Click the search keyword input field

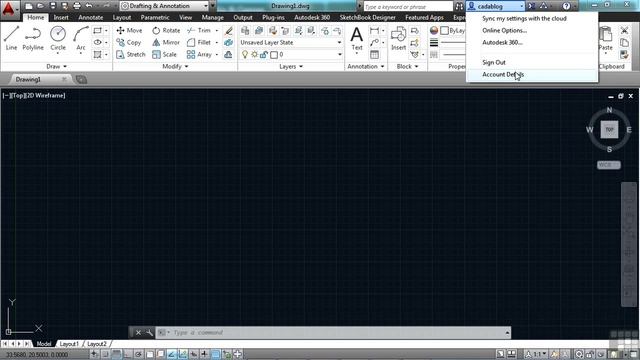[408, 7]
